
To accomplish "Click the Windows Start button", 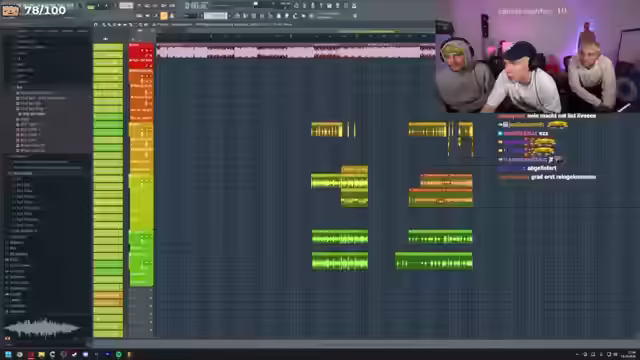I will 8,354.
